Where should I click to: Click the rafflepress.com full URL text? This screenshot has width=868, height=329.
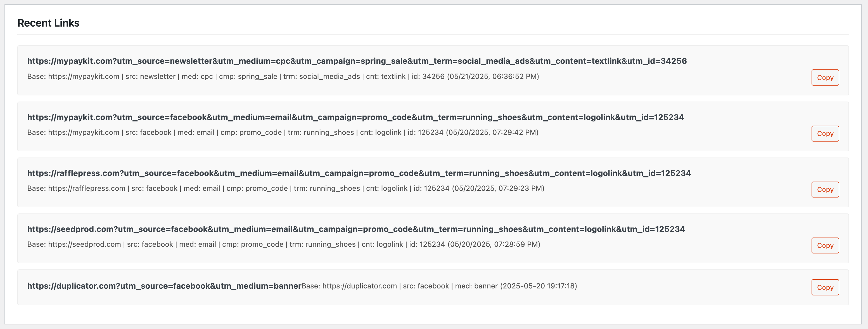click(359, 173)
